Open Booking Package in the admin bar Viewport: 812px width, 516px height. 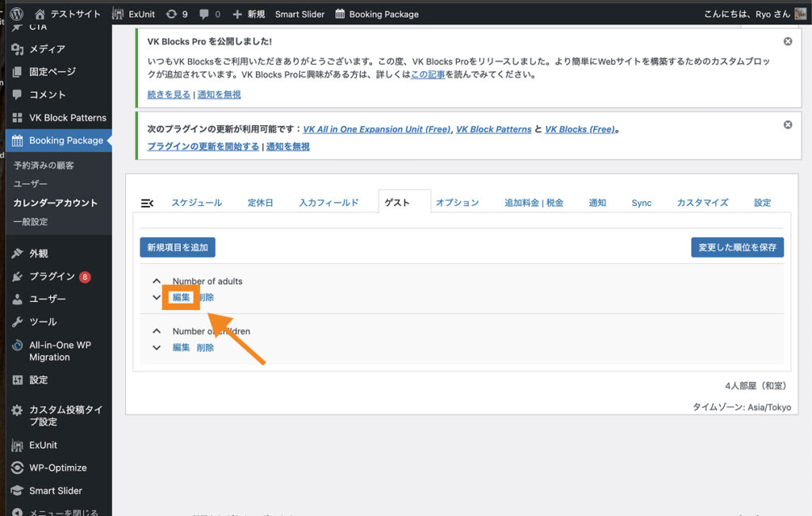click(x=377, y=13)
